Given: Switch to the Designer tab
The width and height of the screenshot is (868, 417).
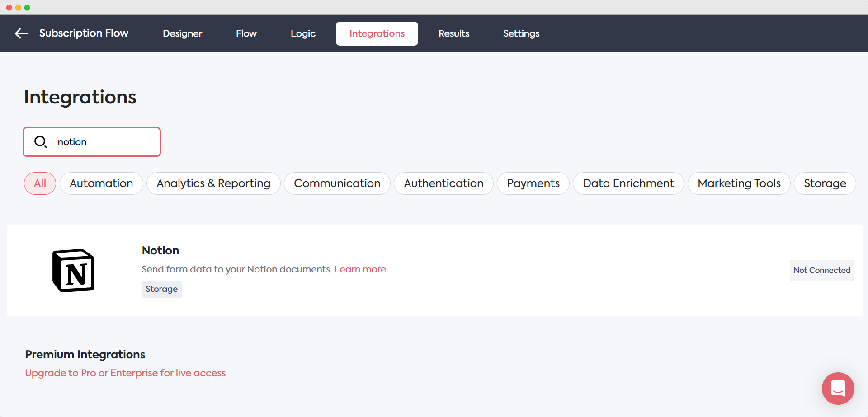Looking at the screenshot, I should pos(182,33).
